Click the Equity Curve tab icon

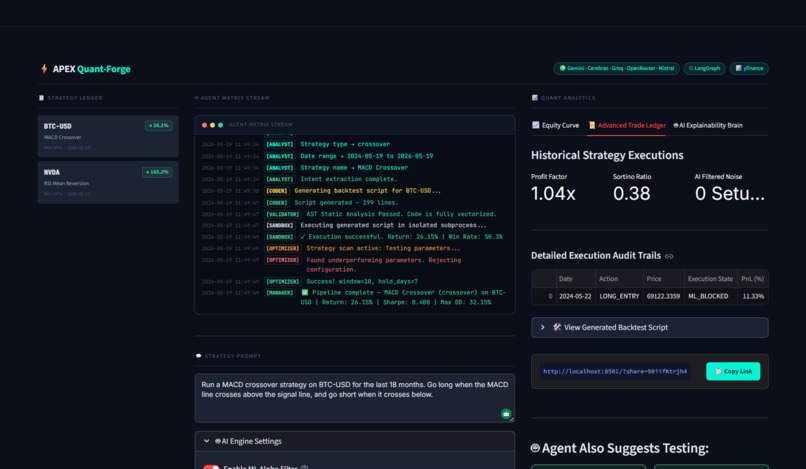coord(536,125)
